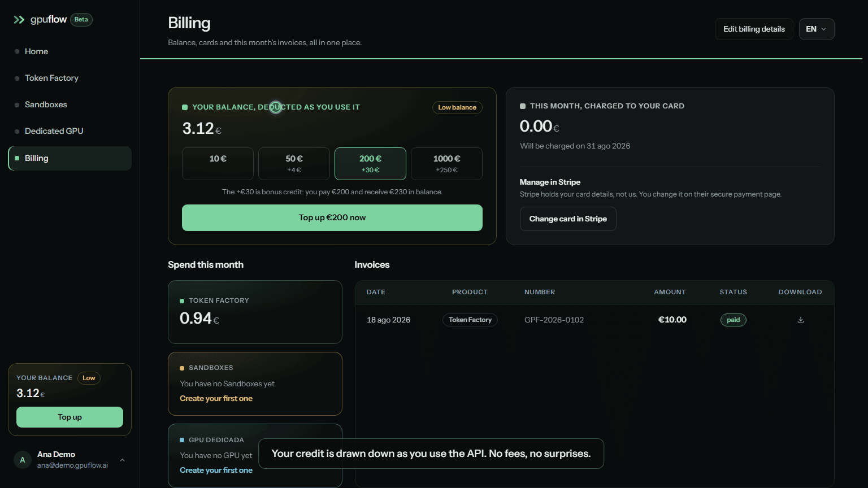Click the Token Factory product tag in invoices
This screenshot has width=868, height=488.
tap(470, 320)
